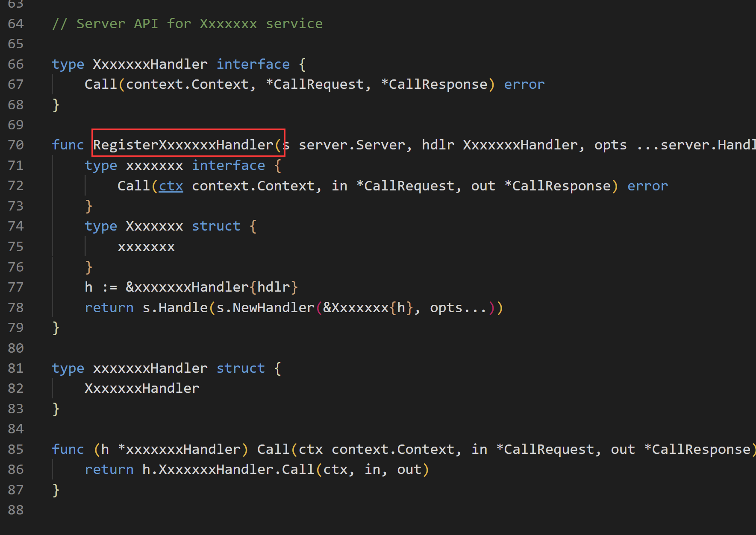Click 'out' parameter on line 72
This screenshot has height=535, width=756.
click(483, 186)
